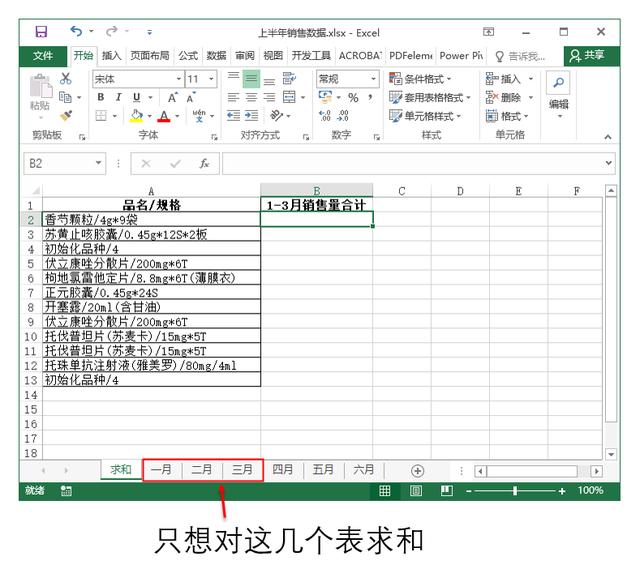Image resolution: width=640 pixels, height=565 pixels.
Task: Click the Undo arrow icon
Action: 76,31
